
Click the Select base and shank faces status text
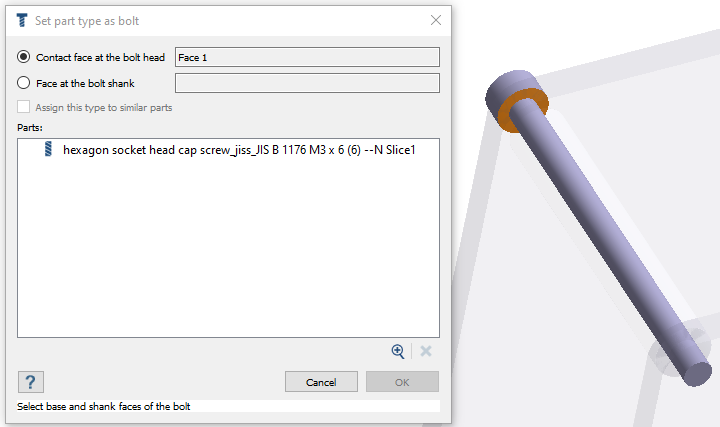pos(104,406)
